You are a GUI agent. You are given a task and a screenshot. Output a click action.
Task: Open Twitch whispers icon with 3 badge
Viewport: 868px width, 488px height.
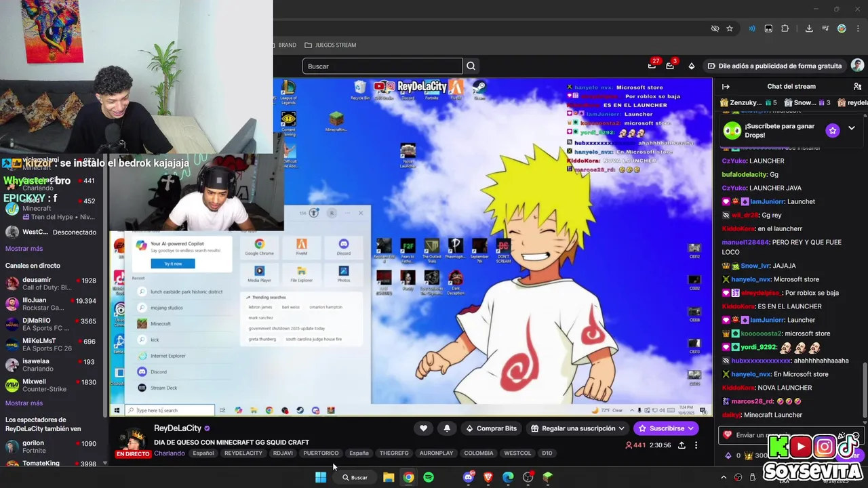pos(670,66)
